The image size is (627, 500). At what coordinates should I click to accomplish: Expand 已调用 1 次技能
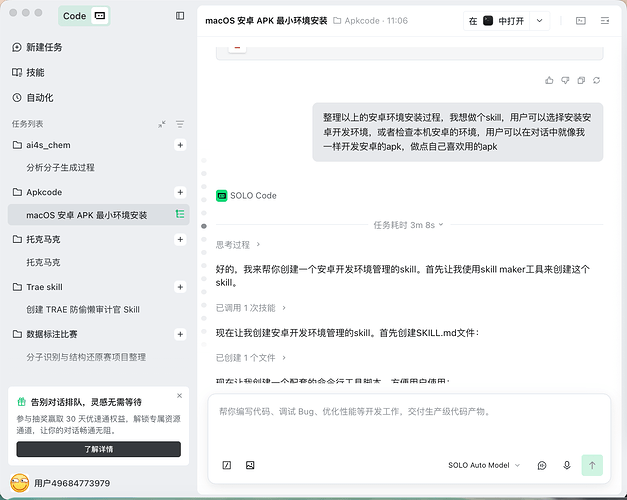(x=251, y=308)
